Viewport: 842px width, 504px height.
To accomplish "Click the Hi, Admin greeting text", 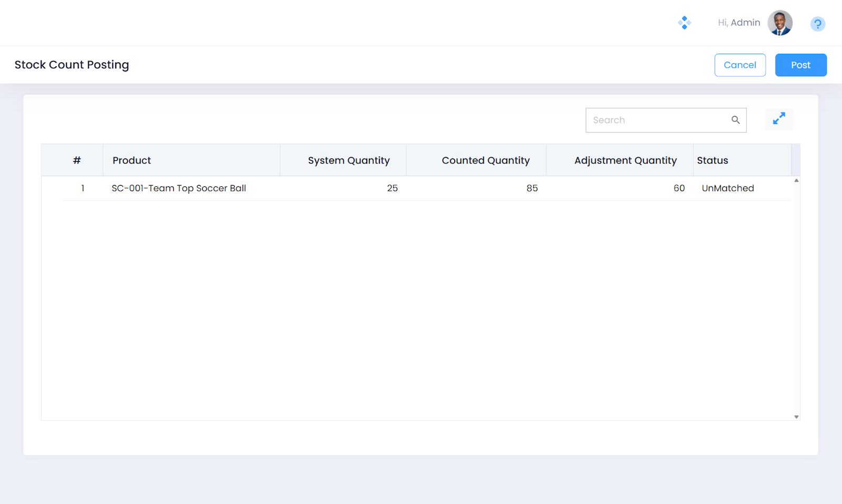I will (738, 23).
